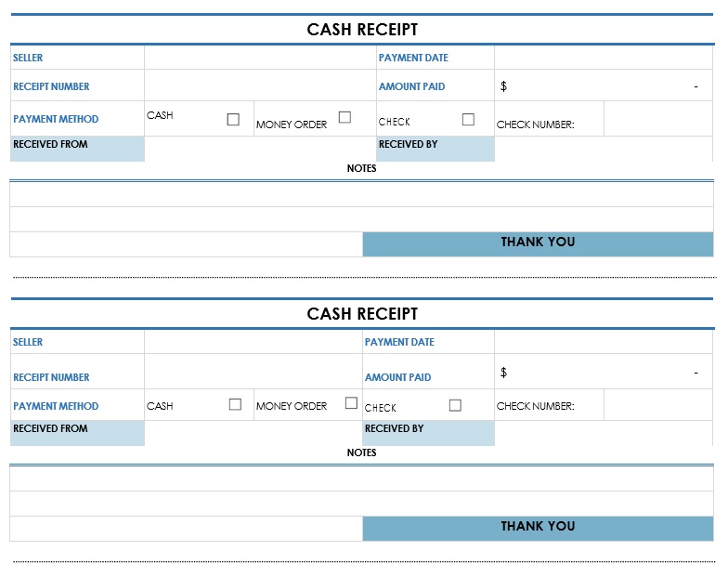Click Check Number field in top receipt
The image size is (728, 577).
[x=657, y=120]
